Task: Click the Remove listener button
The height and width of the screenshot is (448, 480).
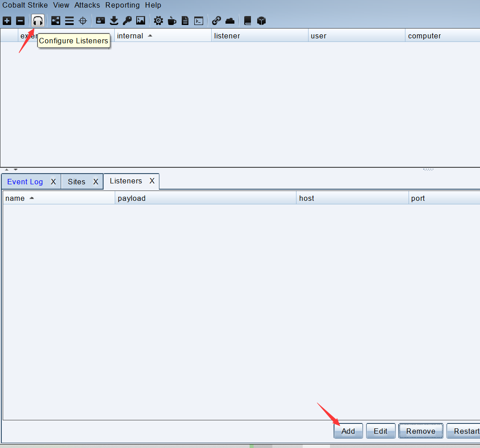Action: click(x=421, y=431)
